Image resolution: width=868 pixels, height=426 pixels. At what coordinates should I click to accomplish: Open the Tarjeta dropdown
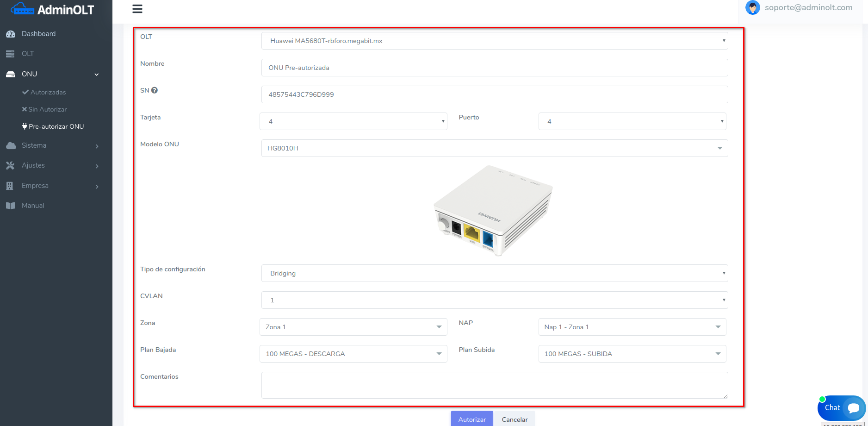(353, 121)
